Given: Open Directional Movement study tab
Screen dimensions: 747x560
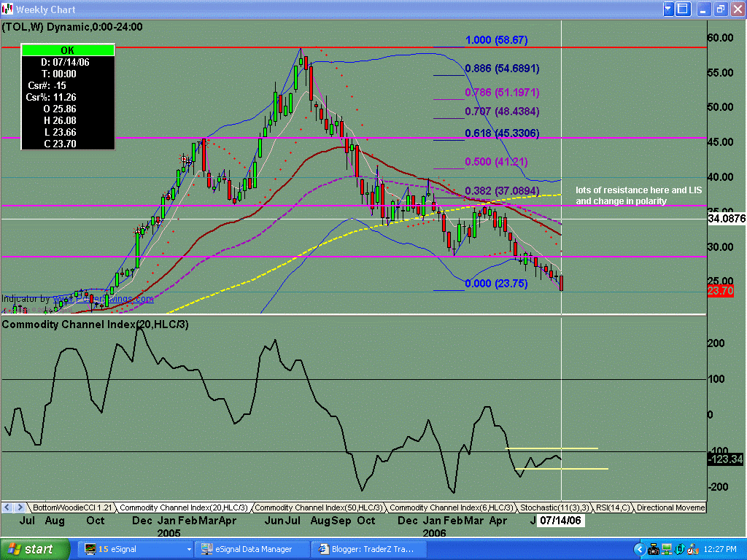Looking at the screenshot, I should coord(670,507).
